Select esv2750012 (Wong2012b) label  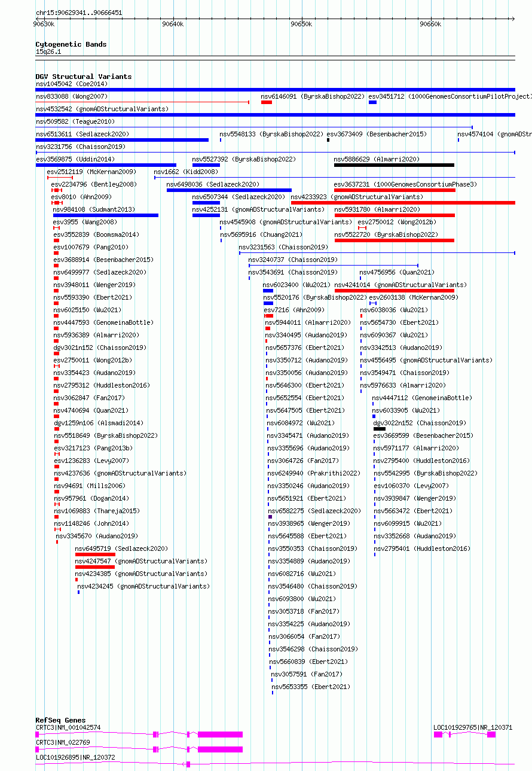coord(398,222)
